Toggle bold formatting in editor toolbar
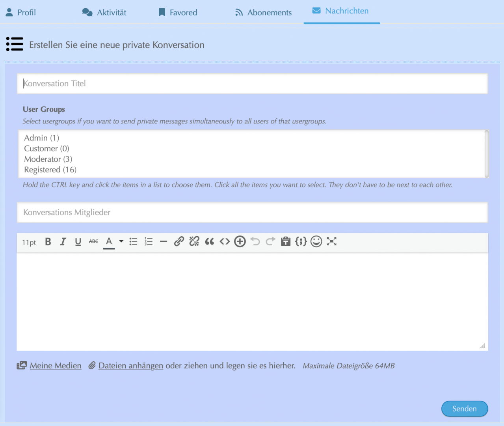 point(48,242)
